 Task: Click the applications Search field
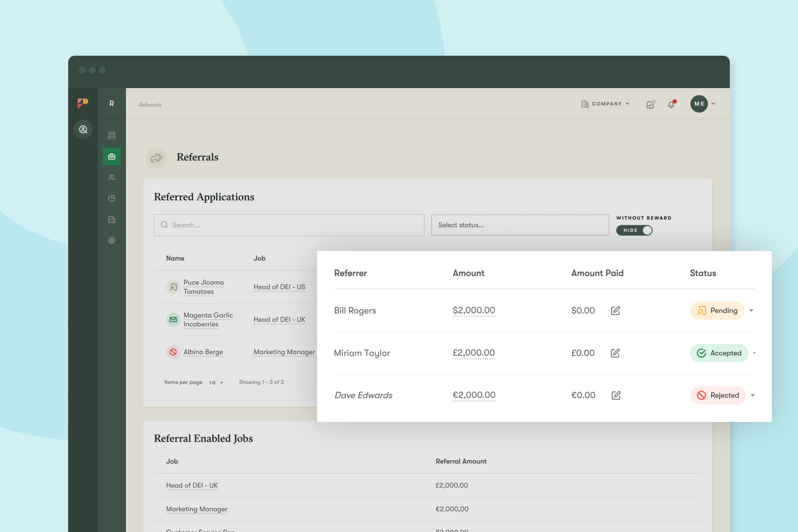point(289,225)
